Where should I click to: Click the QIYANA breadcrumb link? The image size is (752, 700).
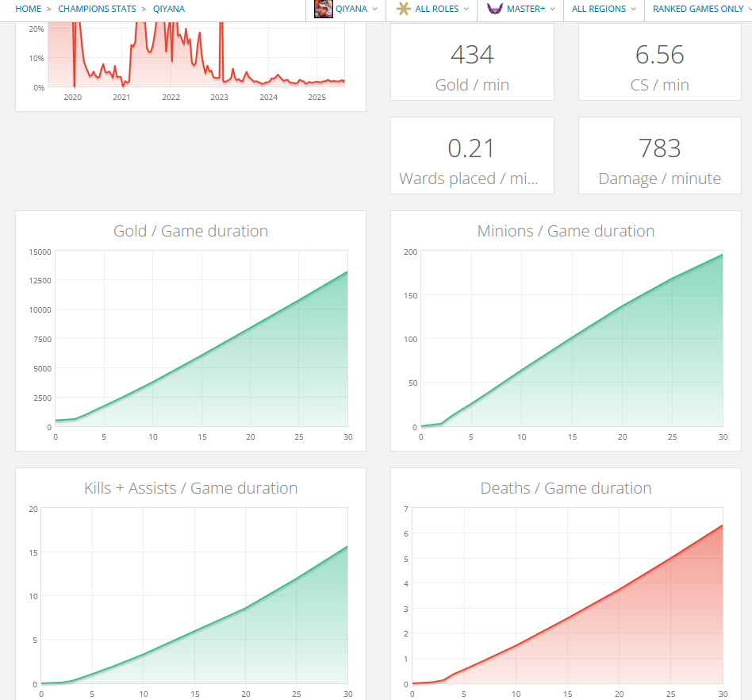point(169,9)
